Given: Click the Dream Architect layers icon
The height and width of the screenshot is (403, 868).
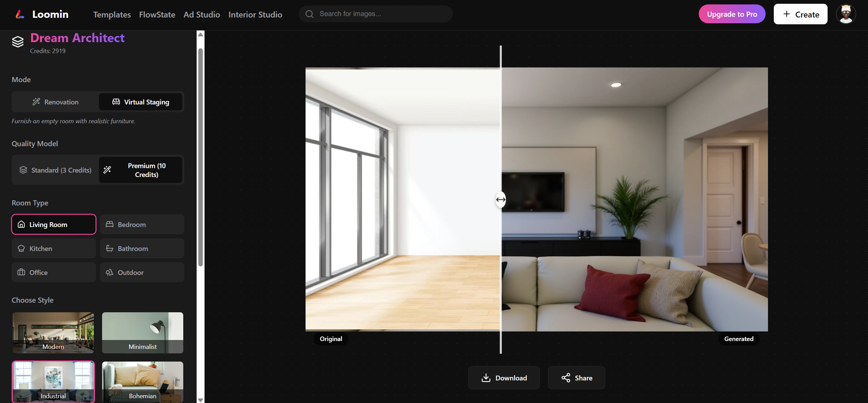Looking at the screenshot, I should click(x=18, y=42).
